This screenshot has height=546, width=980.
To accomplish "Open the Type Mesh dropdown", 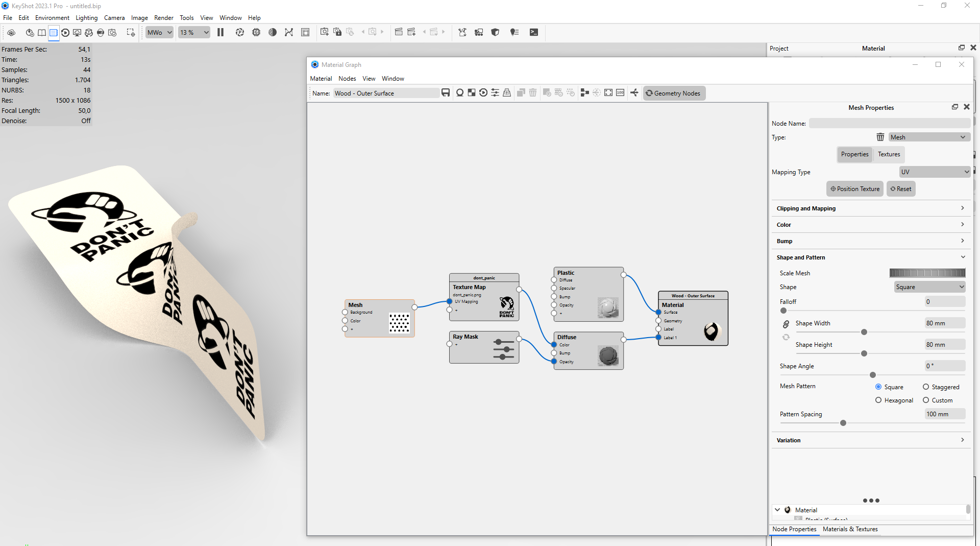I will pos(928,137).
